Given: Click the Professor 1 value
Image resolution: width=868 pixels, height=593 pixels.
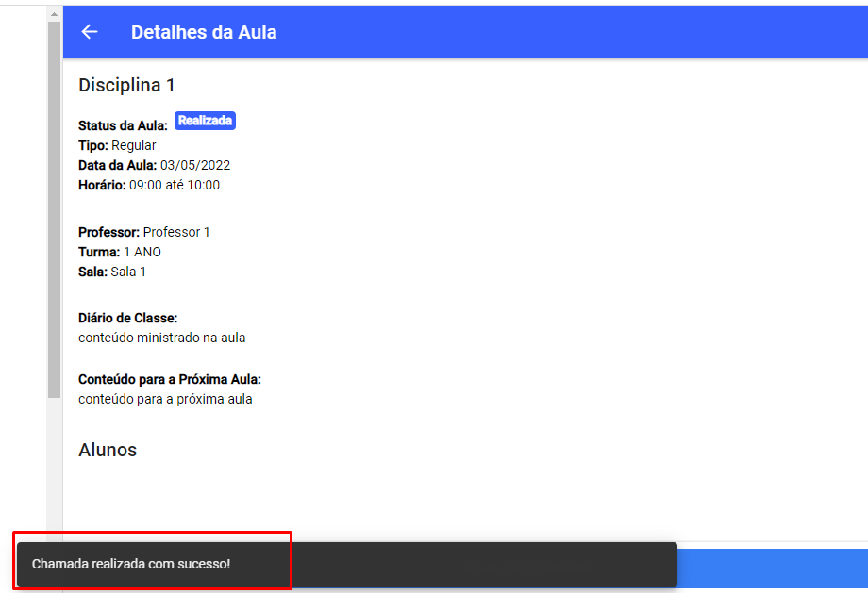Looking at the screenshot, I should (x=176, y=232).
